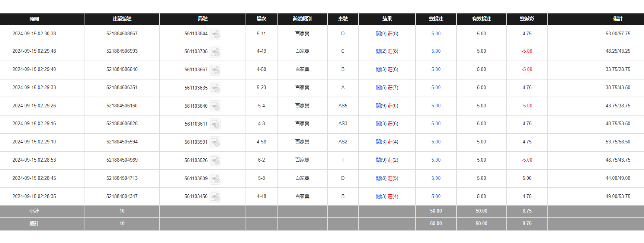This screenshot has width=644, height=243.
Task: Open the 5.00 bet link for order 521884504969
Action: click(x=436, y=160)
